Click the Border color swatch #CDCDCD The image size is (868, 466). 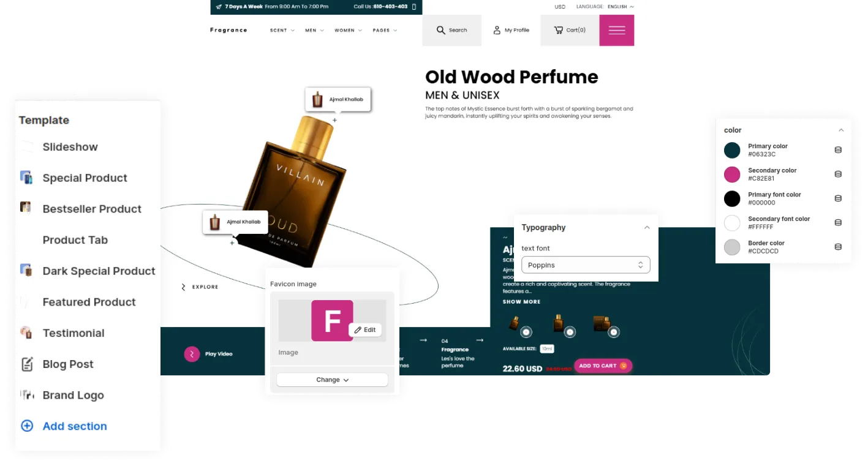coord(732,247)
